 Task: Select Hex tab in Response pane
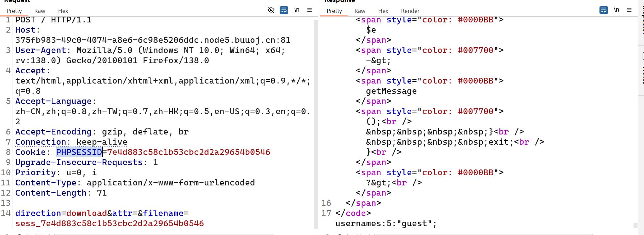tap(383, 11)
